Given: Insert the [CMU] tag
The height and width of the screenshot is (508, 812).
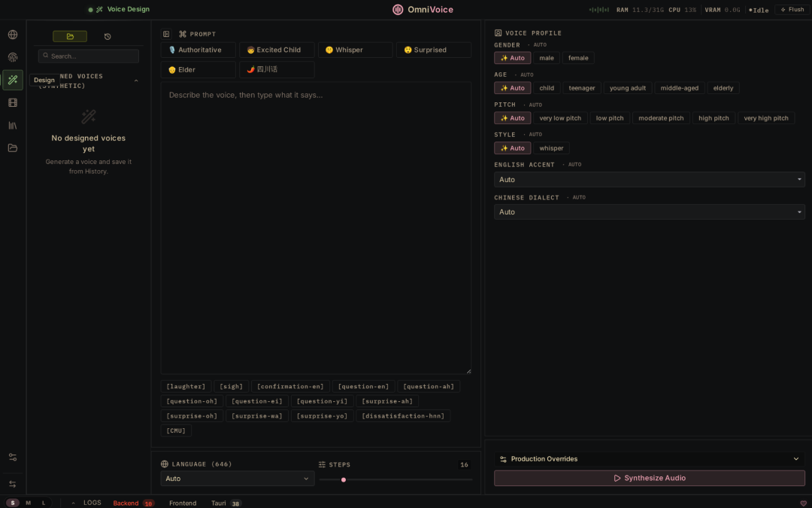Looking at the screenshot, I should tap(176, 430).
